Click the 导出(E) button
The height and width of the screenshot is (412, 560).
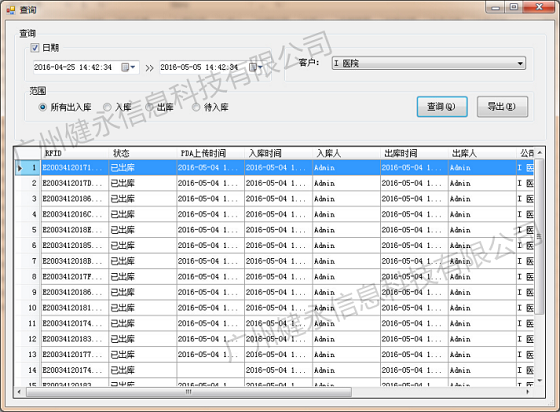502,106
